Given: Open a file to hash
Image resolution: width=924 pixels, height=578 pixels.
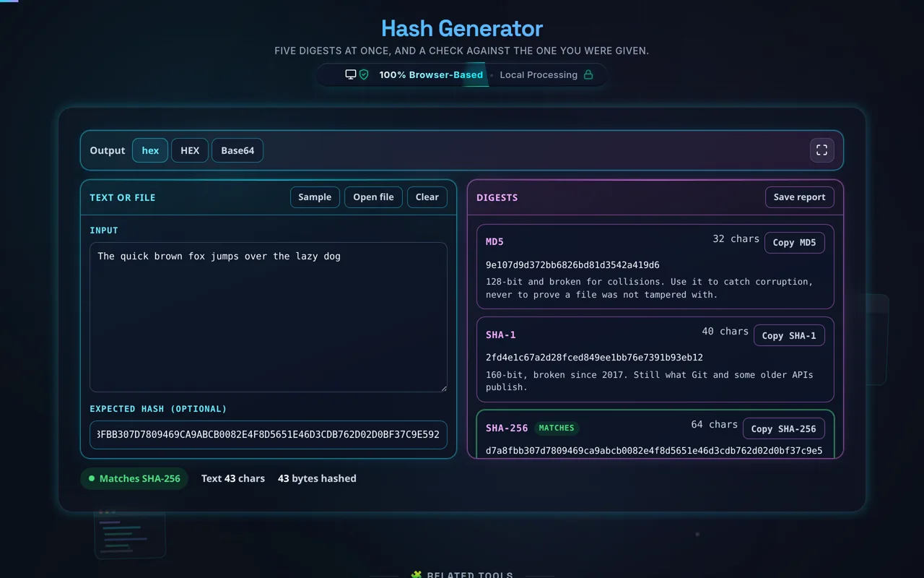Looking at the screenshot, I should [x=373, y=197].
